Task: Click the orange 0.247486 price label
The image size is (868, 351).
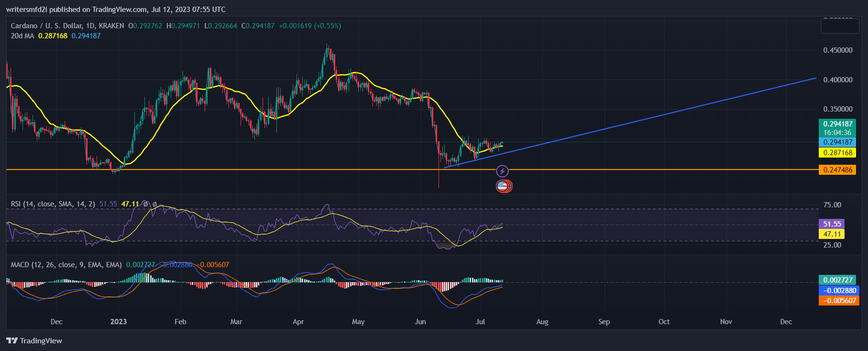Action: [x=838, y=170]
